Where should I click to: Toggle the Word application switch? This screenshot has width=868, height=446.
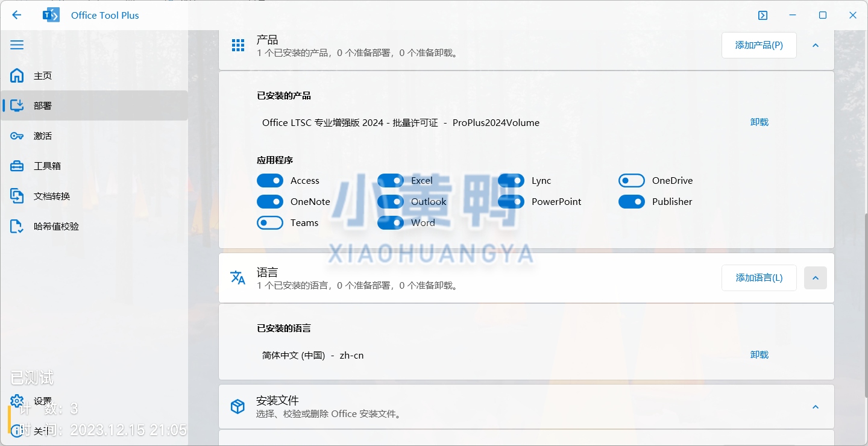coord(391,223)
